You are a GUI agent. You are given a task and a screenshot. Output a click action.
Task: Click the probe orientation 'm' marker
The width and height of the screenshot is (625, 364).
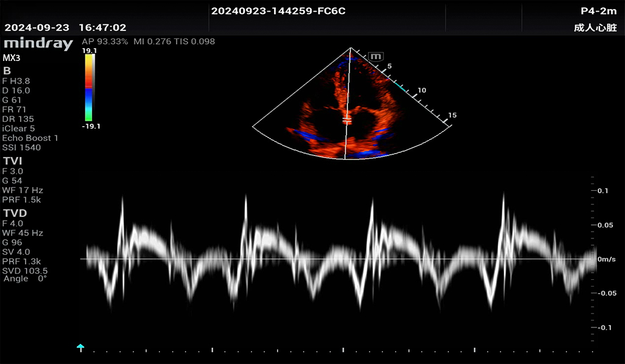[x=376, y=56]
